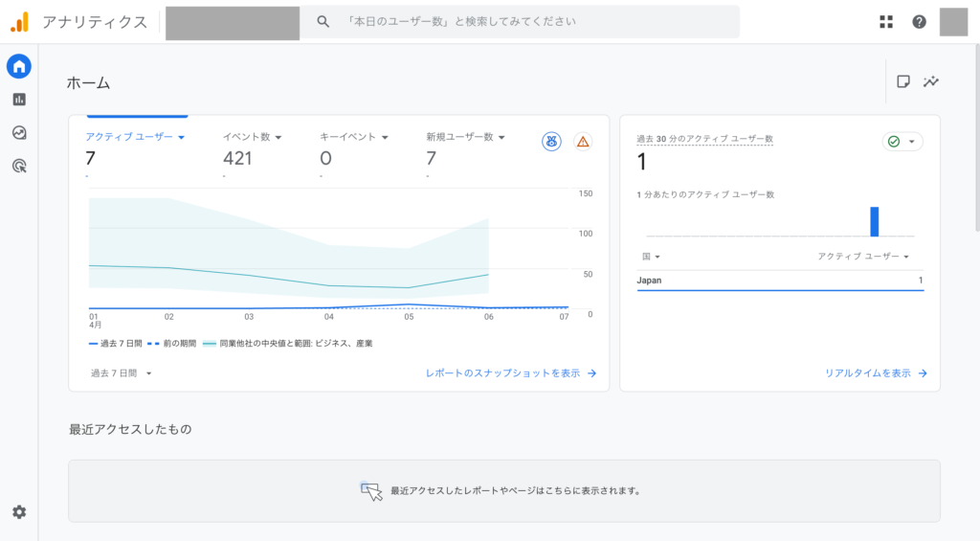Open the Home icon in sidebar
Viewport: 980px width, 541px height.
click(19, 66)
